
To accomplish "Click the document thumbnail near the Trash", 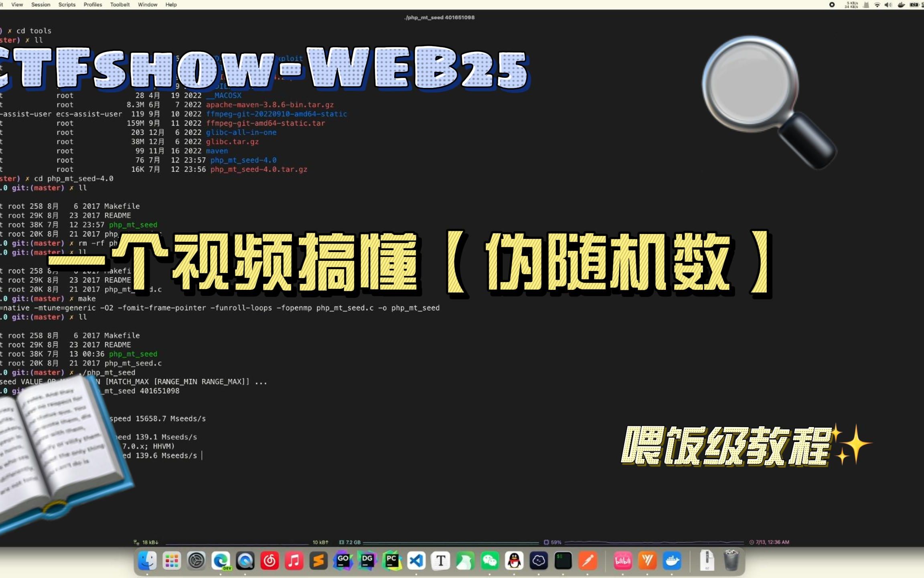I will (707, 560).
